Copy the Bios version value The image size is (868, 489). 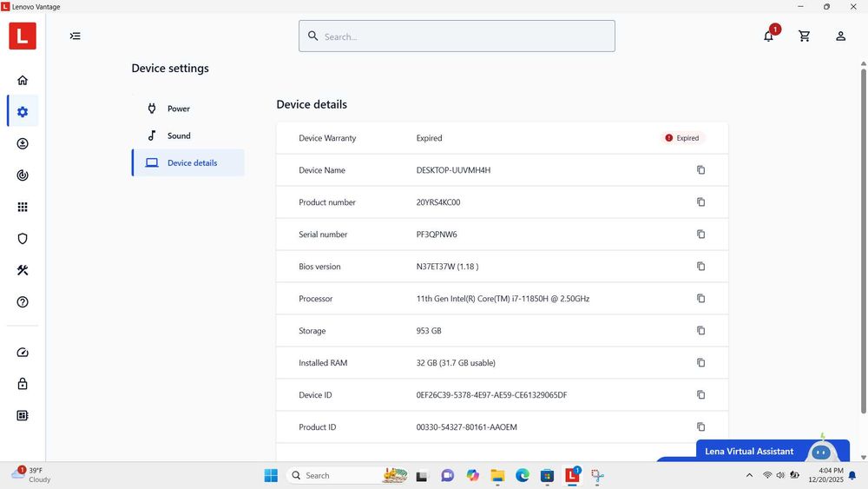click(700, 267)
